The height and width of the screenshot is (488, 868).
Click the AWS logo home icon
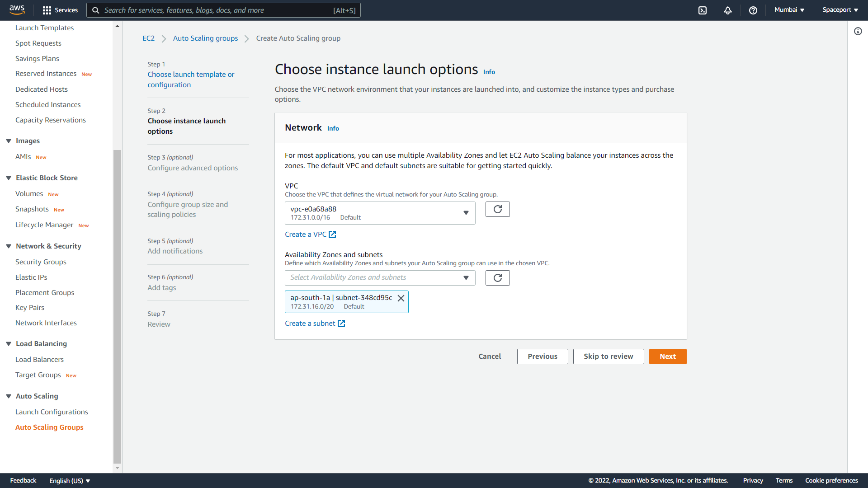pos(17,9)
